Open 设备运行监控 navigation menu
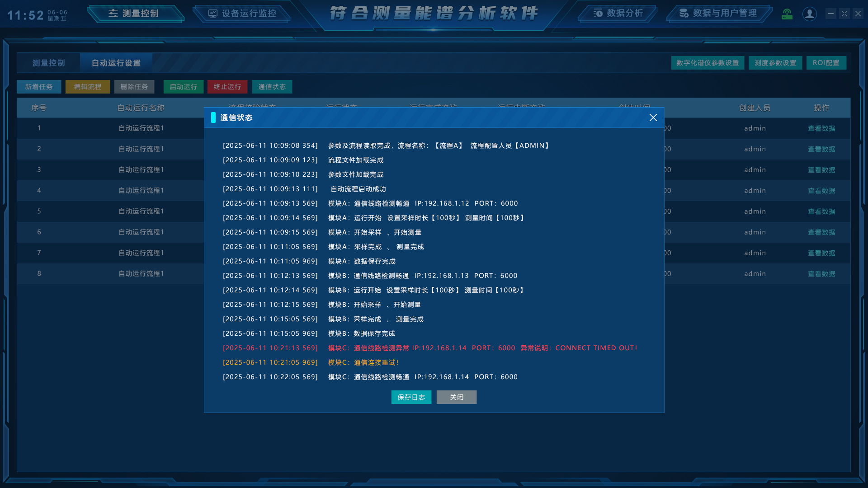868x488 pixels. [x=242, y=14]
